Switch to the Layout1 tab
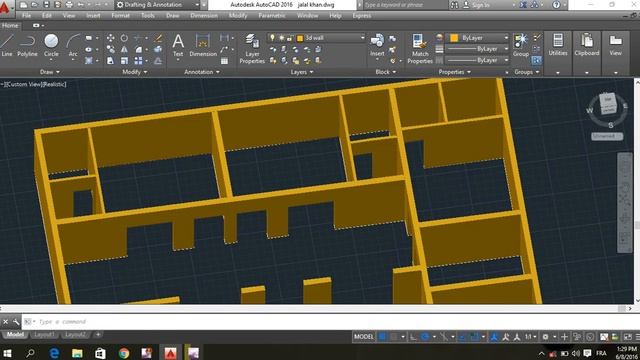The image size is (640, 360). pos(44,335)
